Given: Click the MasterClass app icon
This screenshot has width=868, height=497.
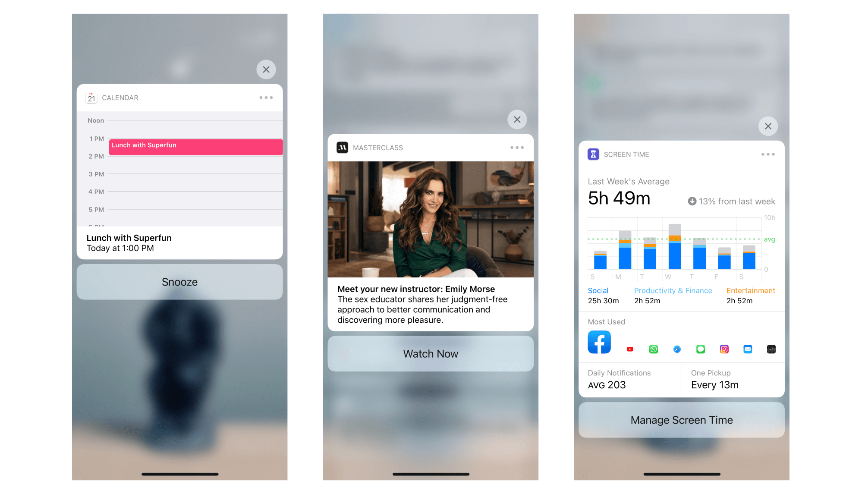Looking at the screenshot, I should [346, 148].
